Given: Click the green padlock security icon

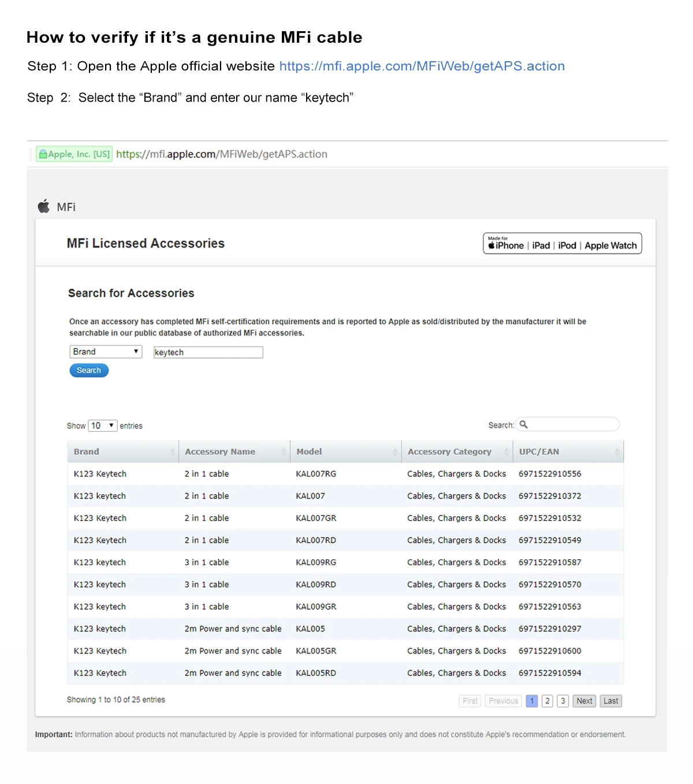Looking at the screenshot, I should pos(43,154).
